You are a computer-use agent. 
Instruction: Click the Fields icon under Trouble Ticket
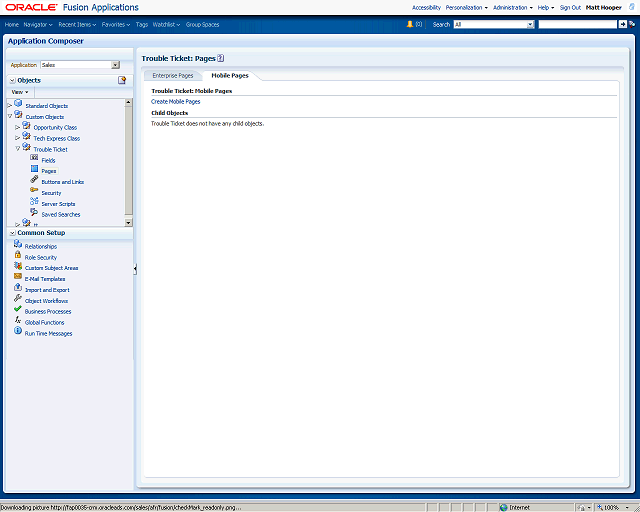(x=34, y=158)
